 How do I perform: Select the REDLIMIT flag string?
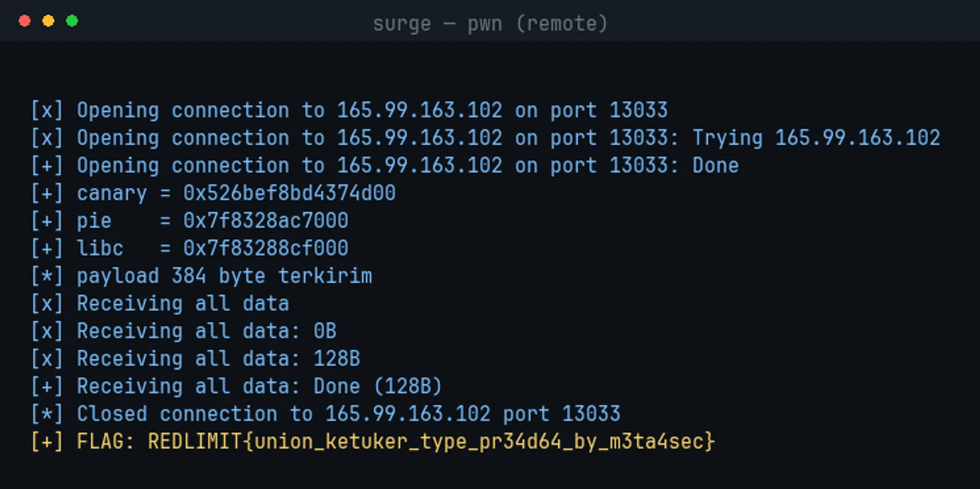[x=431, y=441]
